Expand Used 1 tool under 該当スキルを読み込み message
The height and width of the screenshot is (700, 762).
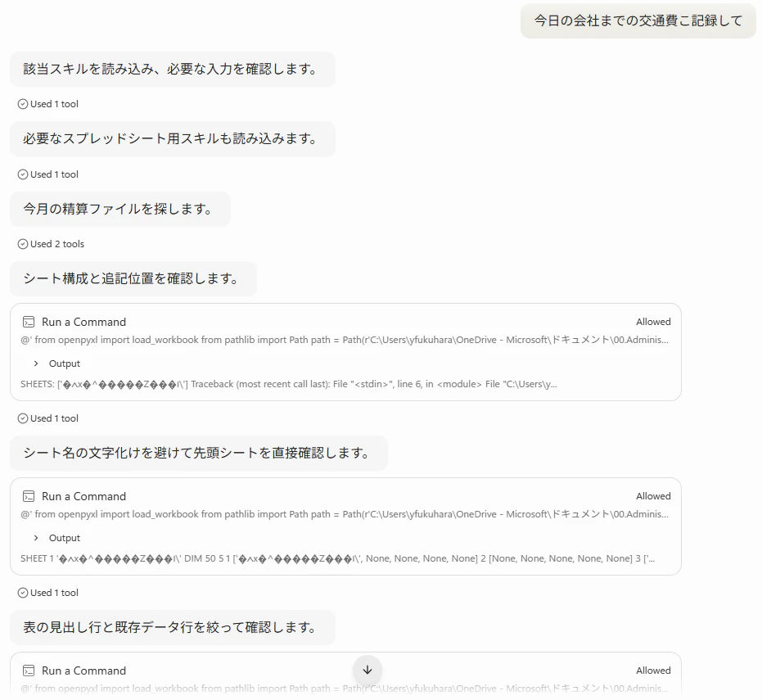point(48,104)
